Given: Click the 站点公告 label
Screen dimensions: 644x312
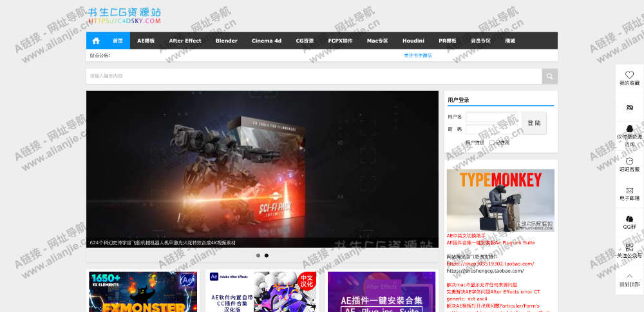Looking at the screenshot, I should [x=100, y=55].
